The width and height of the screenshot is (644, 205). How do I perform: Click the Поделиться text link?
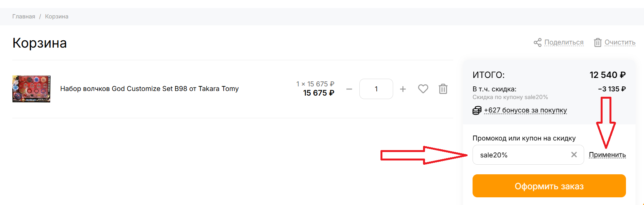(x=564, y=42)
